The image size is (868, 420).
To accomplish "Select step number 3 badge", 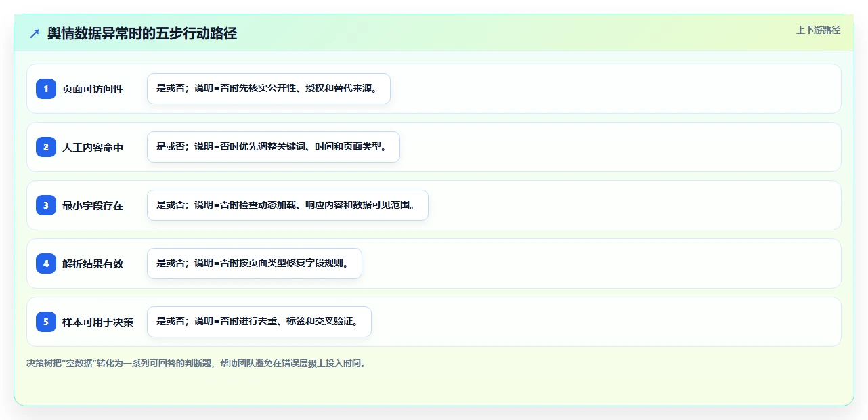I will (x=46, y=205).
